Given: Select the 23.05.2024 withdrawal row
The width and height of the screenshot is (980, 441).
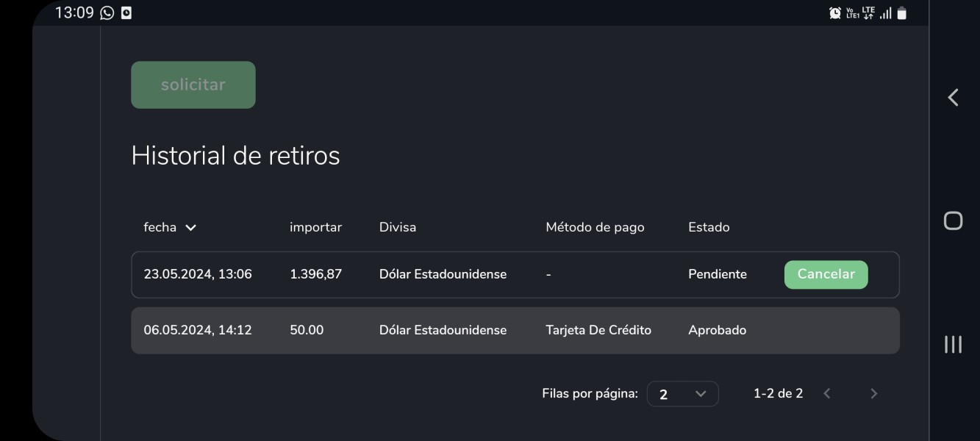Looking at the screenshot, I should (x=441, y=274).
